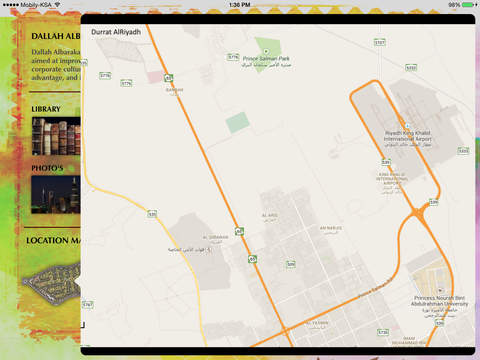Select the route 1707 shield above airport

pyautogui.click(x=380, y=42)
